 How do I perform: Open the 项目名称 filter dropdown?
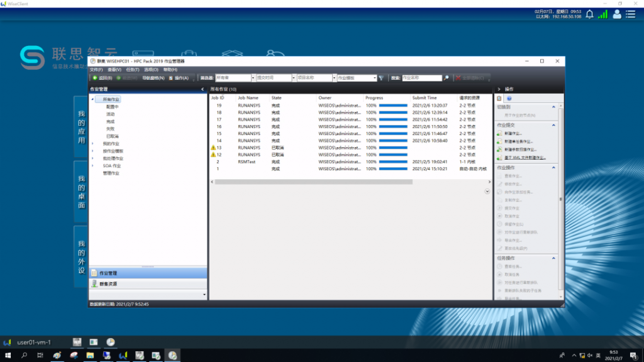(335, 78)
